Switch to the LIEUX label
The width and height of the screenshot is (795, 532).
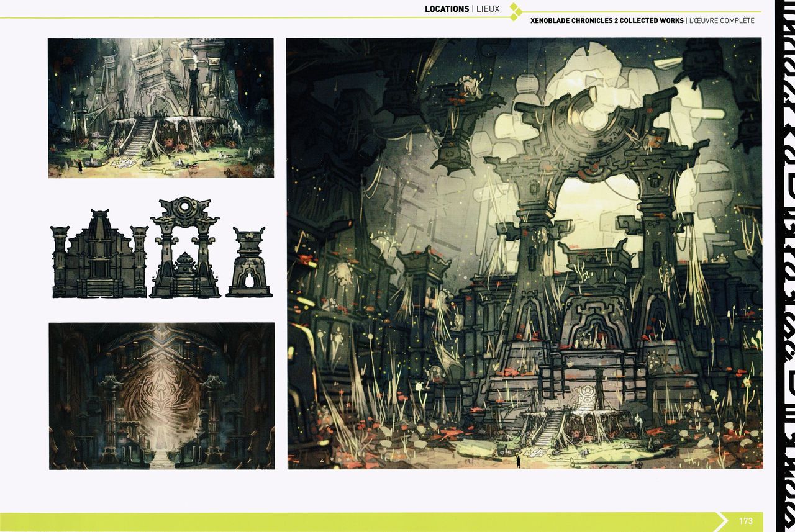click(x=488, y=9)
